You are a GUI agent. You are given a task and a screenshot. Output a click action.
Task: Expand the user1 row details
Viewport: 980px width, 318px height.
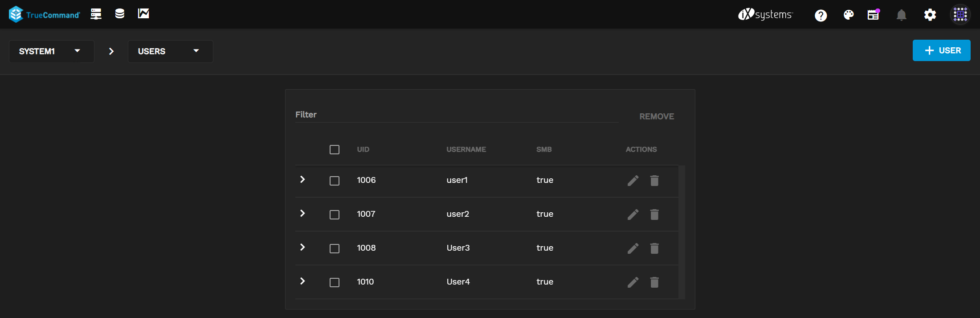(x=302, y=179)
